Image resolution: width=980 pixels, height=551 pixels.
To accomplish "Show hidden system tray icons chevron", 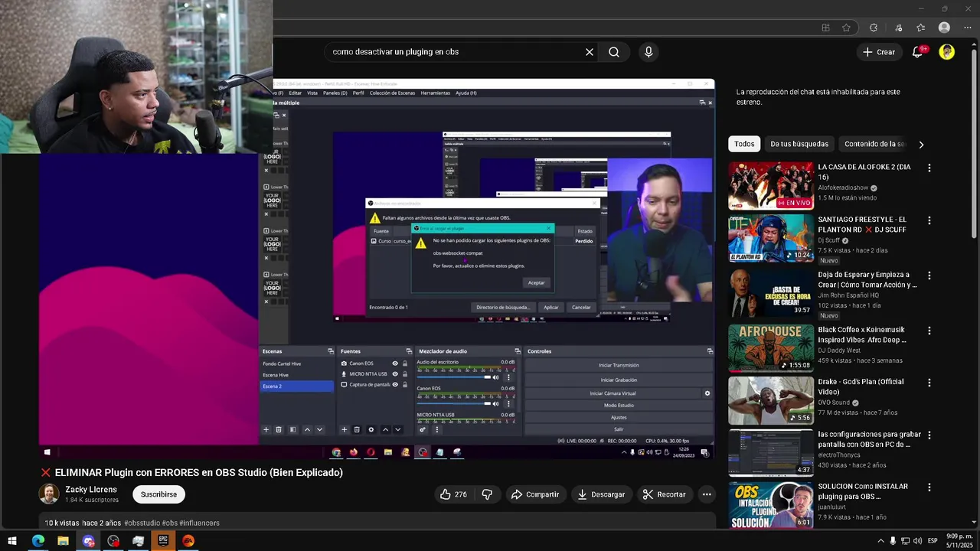I will (880, 541).
